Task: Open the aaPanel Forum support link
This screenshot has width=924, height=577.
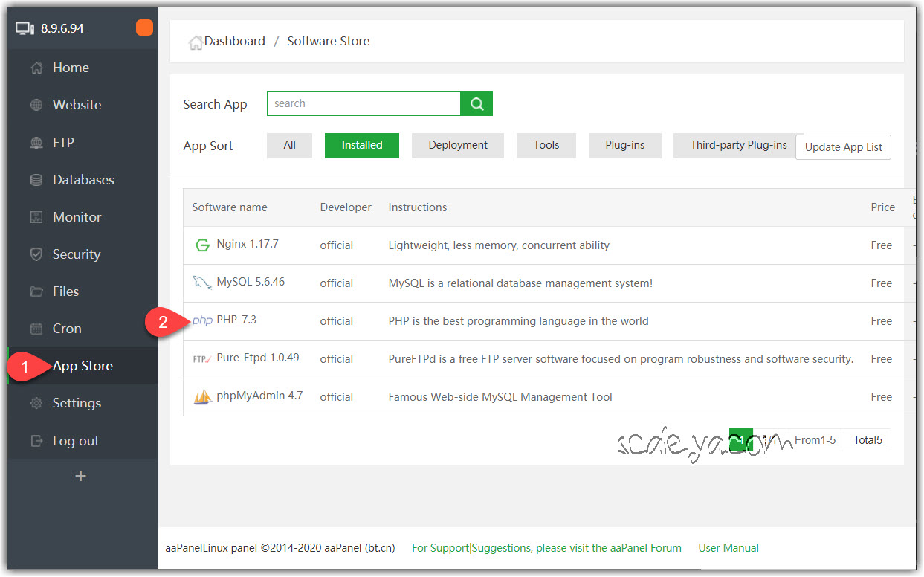Action: (x=546, y=548)
